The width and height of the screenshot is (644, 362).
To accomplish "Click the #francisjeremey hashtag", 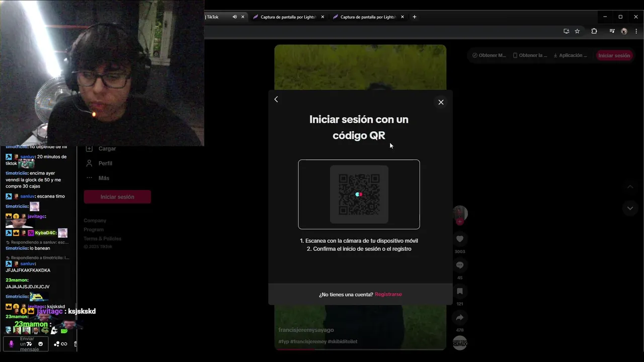I will point(308,342).
